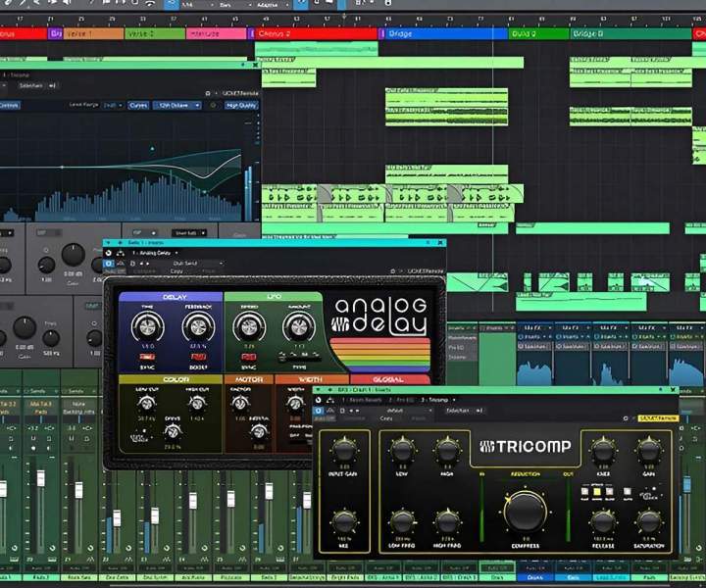Select the Interlude arranger section
The width and height of the screenshot is (706, 588).
pos(217,33)
